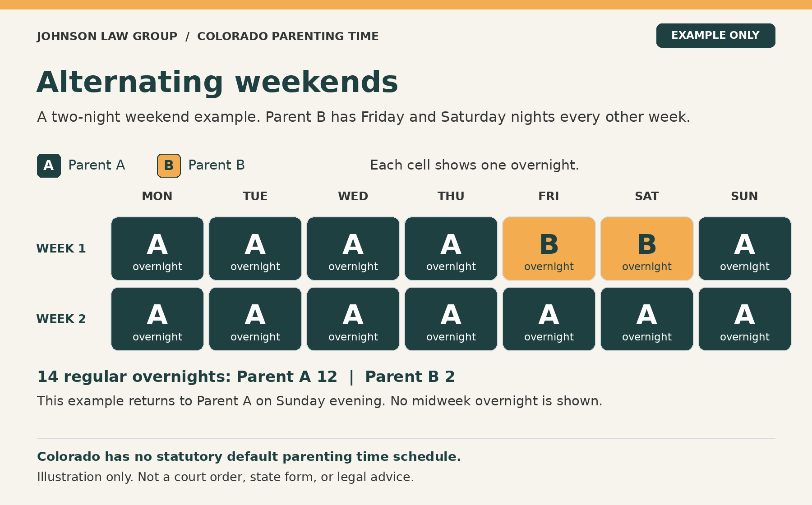The height and width of the screenshot is (505, 812).
Task: Click the Parent B legend icon
Action: (169, 165)
